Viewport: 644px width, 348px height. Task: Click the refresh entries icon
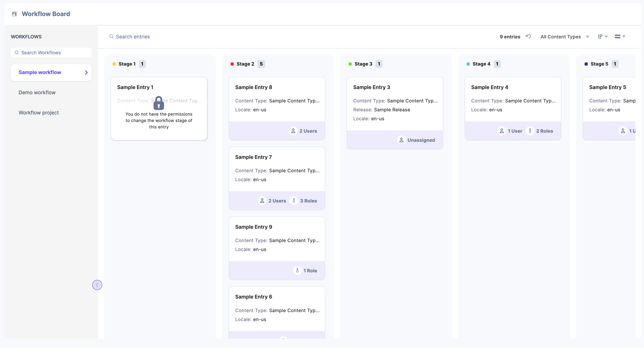[x=528, y=36]
